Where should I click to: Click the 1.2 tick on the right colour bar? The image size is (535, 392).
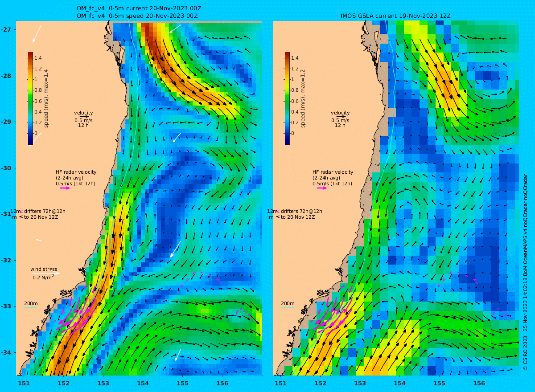[295, 69]
